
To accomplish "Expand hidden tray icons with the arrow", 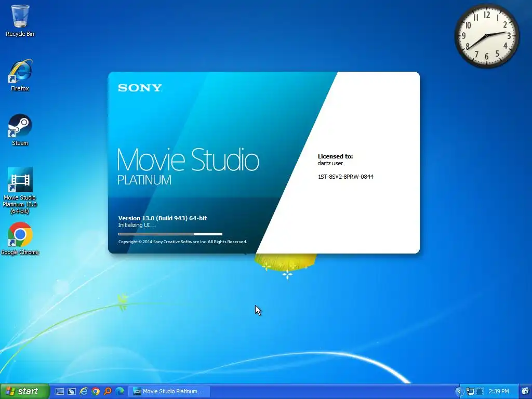I will [459, 392].
